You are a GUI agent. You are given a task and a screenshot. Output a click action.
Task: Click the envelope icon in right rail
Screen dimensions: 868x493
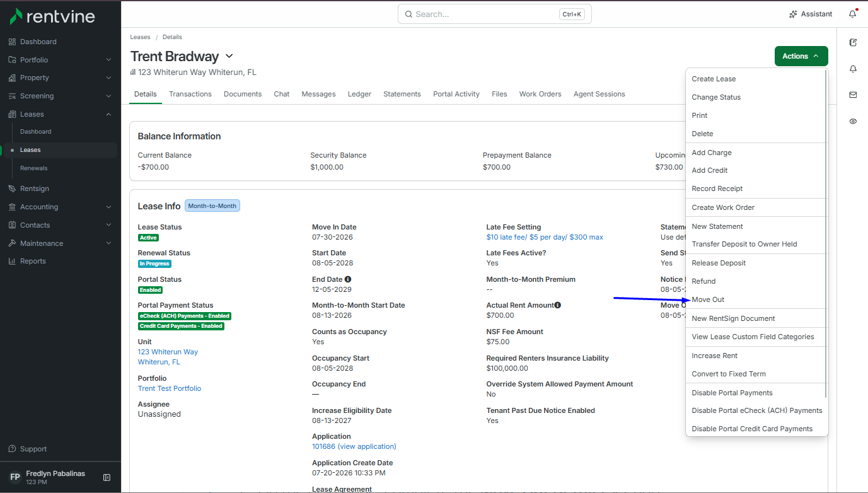853,95
